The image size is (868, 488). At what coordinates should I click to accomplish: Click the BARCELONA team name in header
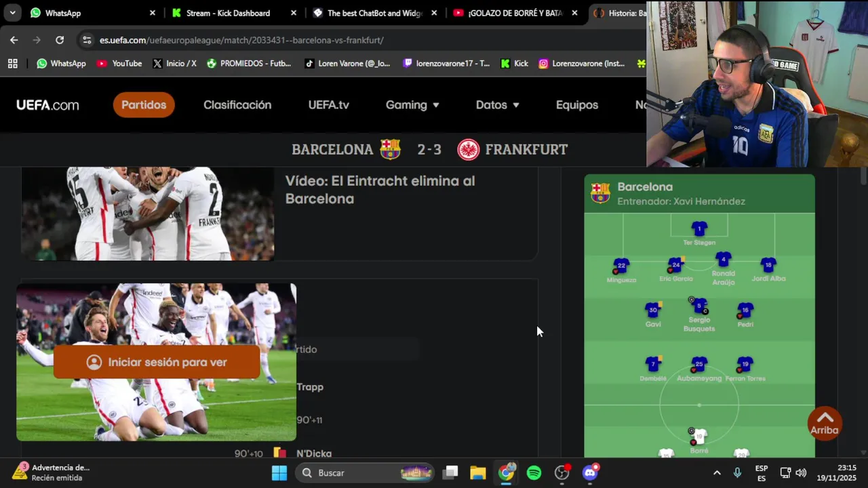coord(332,149)
